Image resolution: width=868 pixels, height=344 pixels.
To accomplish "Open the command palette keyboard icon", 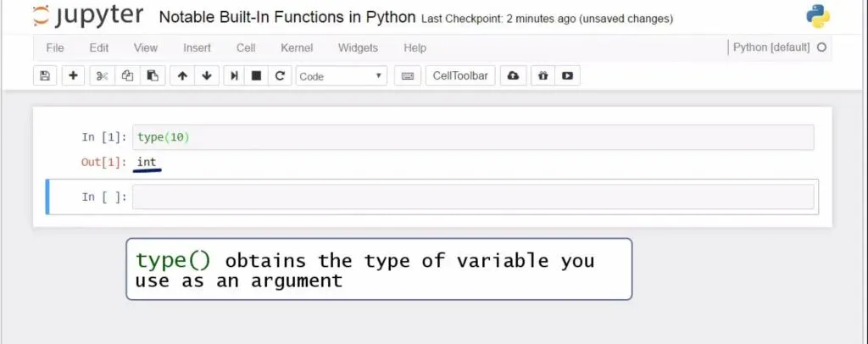I will (408, 76).
